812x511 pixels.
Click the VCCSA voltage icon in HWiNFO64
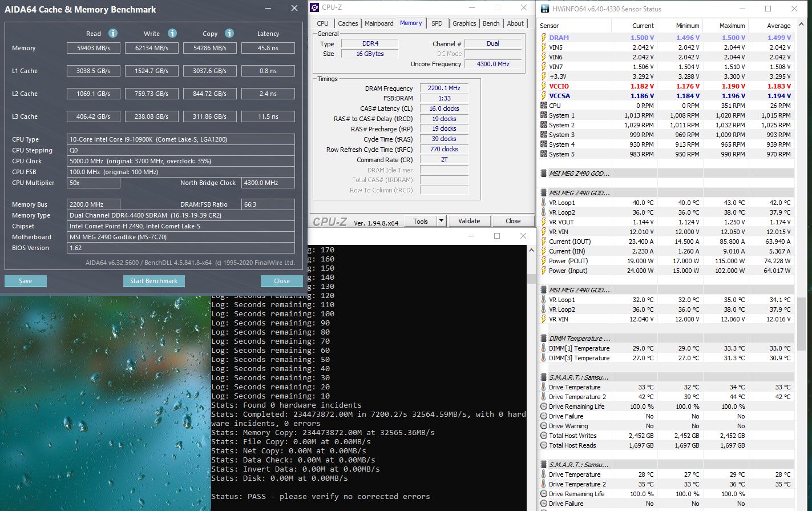click(x=544, y=96)
